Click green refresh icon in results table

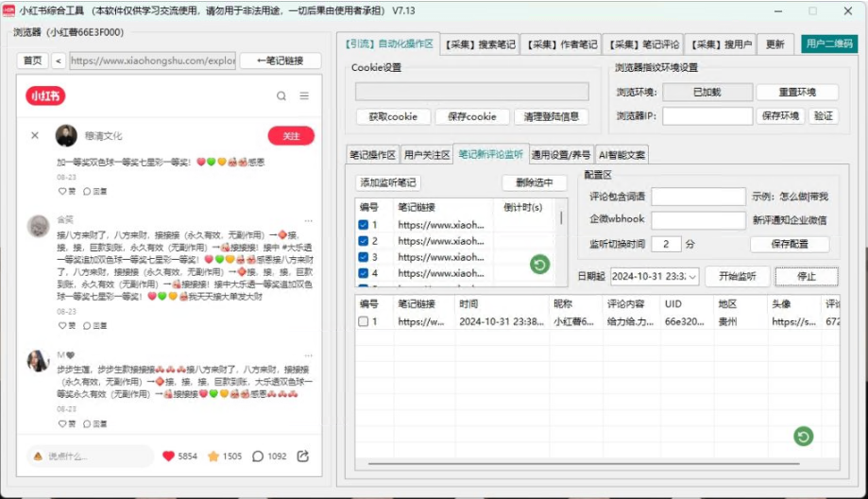[x=803, y=437]
